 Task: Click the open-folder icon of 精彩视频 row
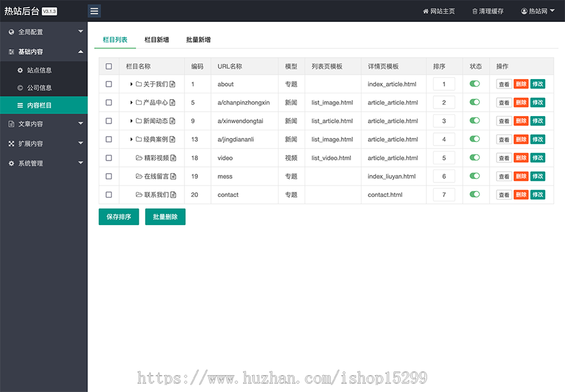pos(139,157)
